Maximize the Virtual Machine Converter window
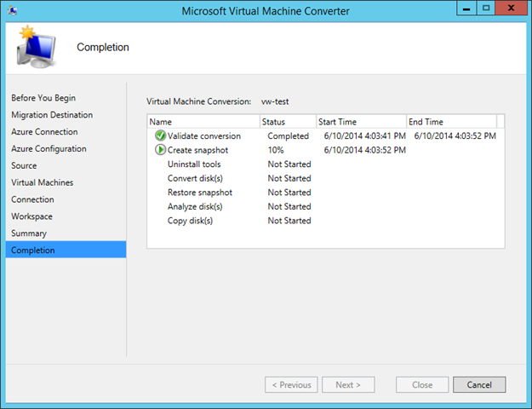 [x=486, y=9]
